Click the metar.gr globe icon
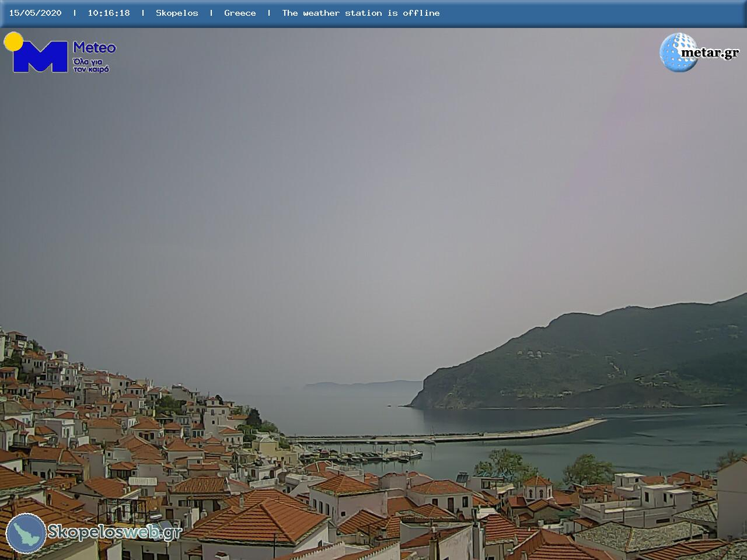The height and width of the screenshot is (560, 747). click(x=677, y=52)
